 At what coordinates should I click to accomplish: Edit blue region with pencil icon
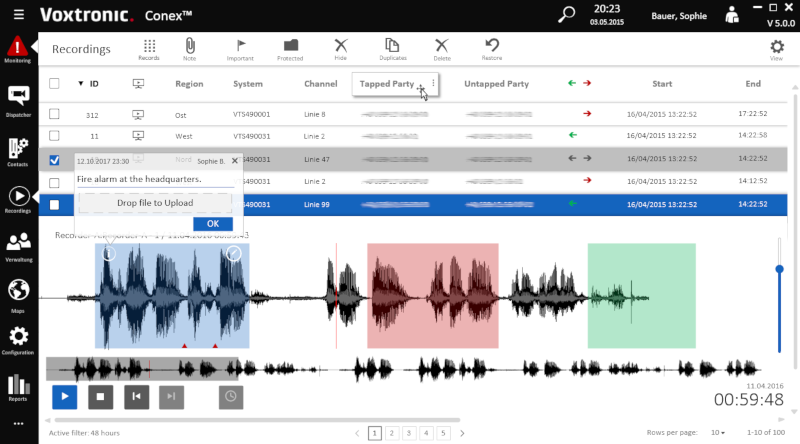pyautogui.click(x=234, y=253)
